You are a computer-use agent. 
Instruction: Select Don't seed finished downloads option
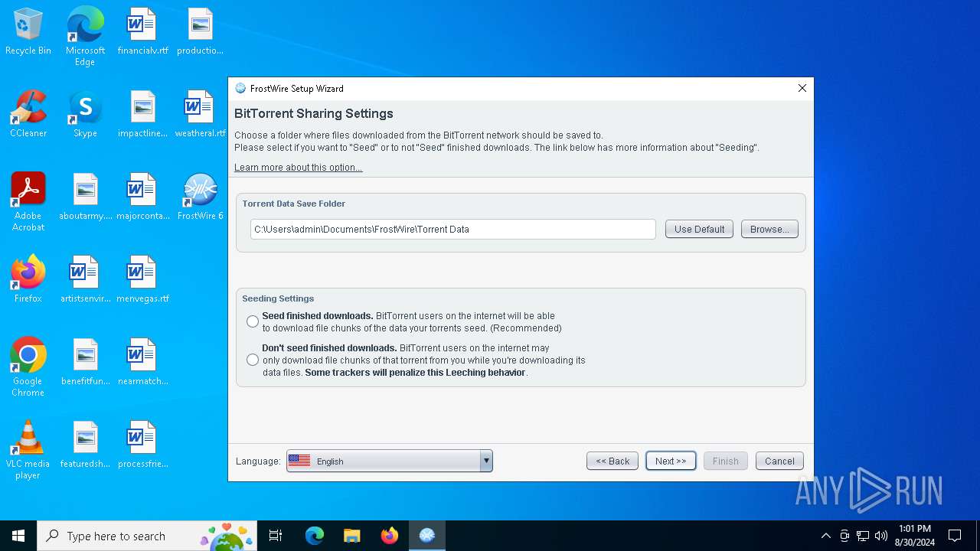(253, 360)
